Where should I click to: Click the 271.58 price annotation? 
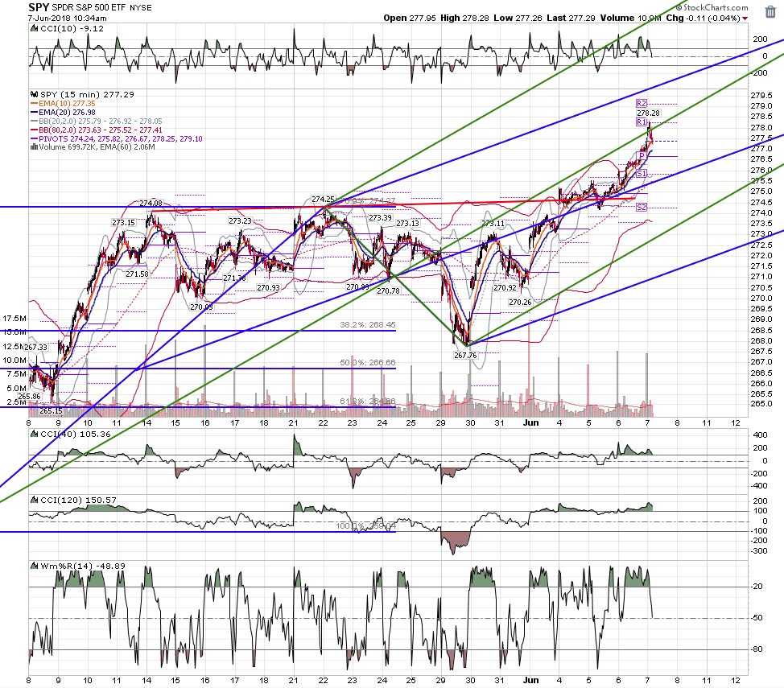click(x=137, y=274)
